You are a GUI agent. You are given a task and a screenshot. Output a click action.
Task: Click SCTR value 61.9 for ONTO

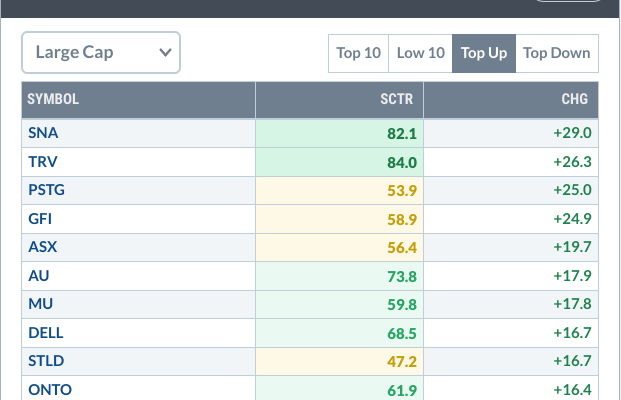[402, 391]
